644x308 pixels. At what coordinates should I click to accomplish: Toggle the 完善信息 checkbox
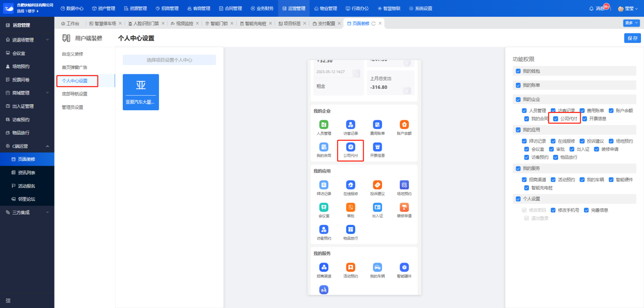point(586,210)
